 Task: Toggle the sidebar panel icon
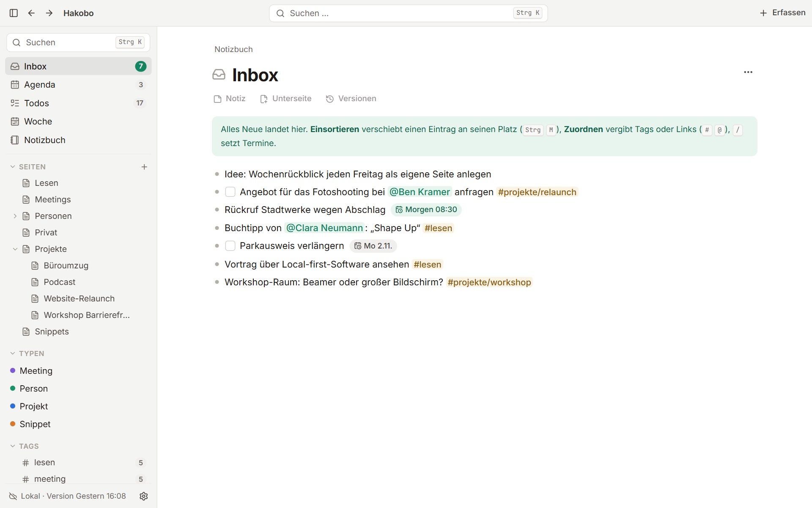pyautogui.click(x=14, y=13)
